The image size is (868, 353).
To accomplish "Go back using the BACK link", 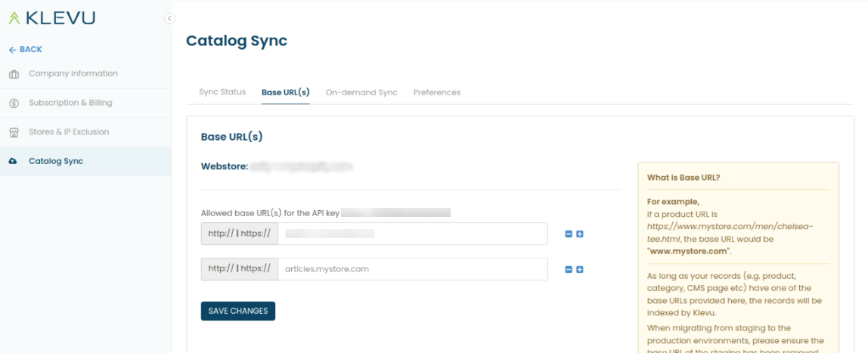I will (26, 49).
